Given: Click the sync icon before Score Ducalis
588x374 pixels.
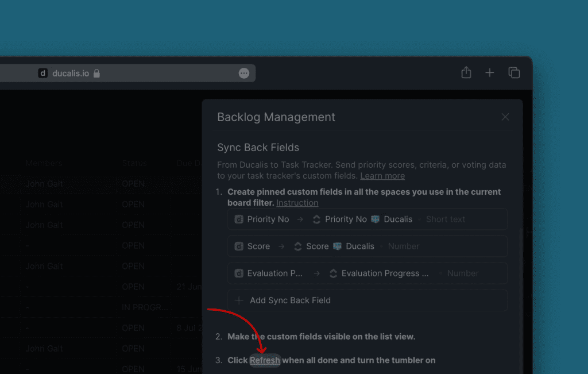Looking at the screenshot, I should (297, 246).
